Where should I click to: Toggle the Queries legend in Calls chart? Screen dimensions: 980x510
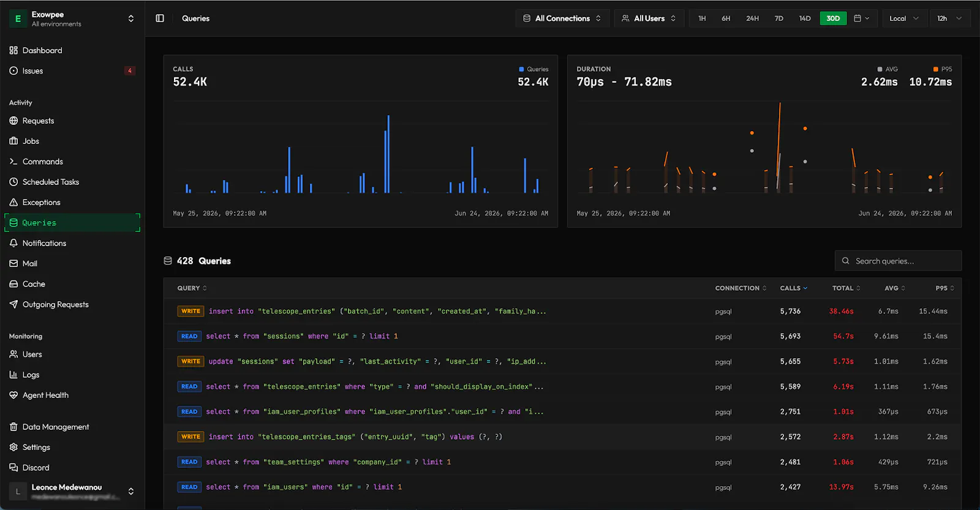[x=533, y=69]
